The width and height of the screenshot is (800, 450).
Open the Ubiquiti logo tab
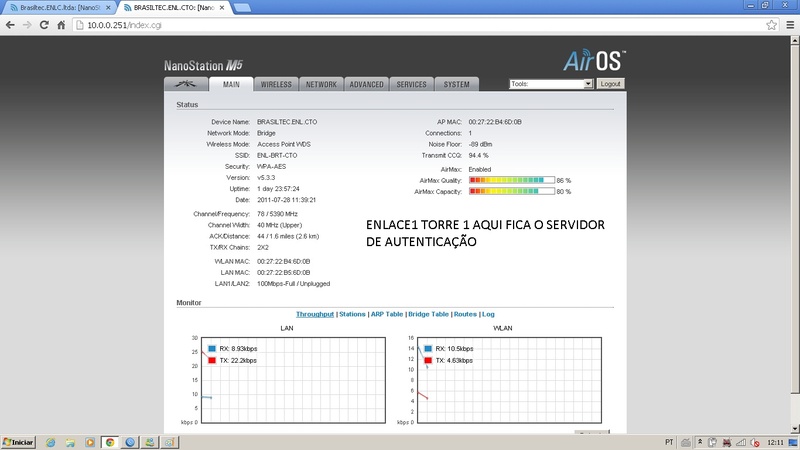coord(186,84)
